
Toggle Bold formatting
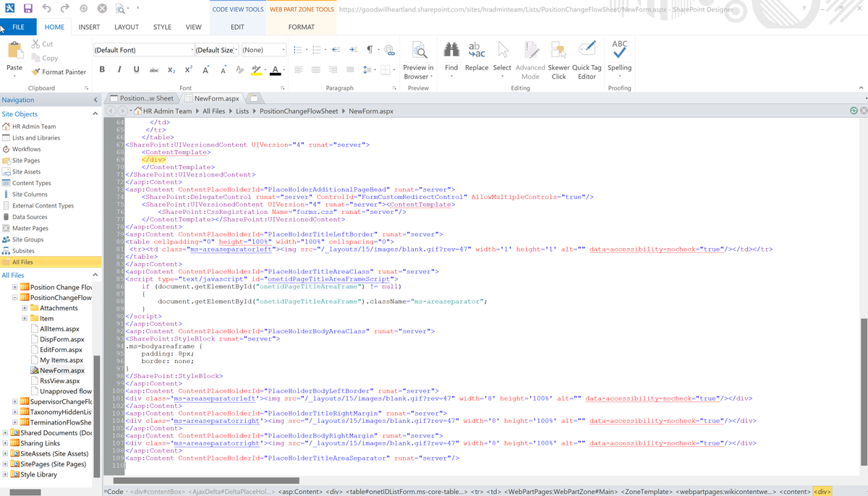tap(102, 69)
